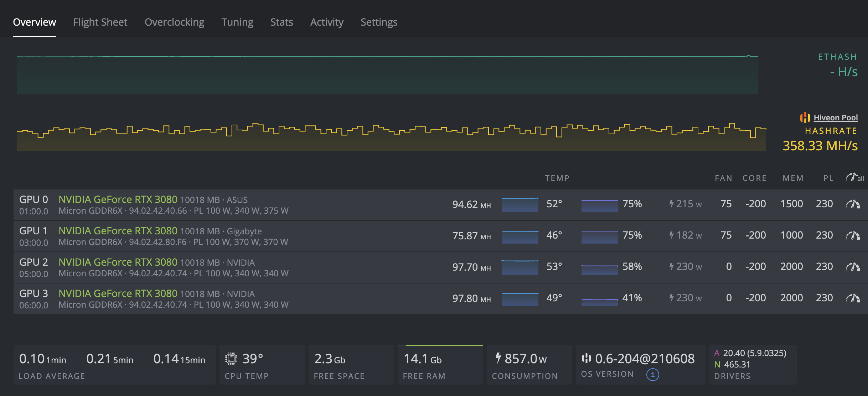Open the Settings tab
Image resolution: width=868 pixels, height=396 pixels.
click(x=379, y=22)
